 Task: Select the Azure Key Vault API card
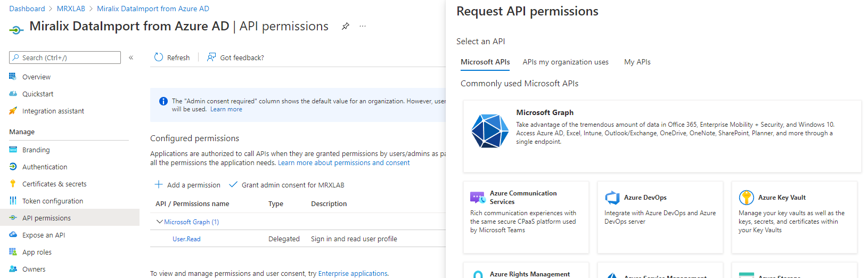795,217
